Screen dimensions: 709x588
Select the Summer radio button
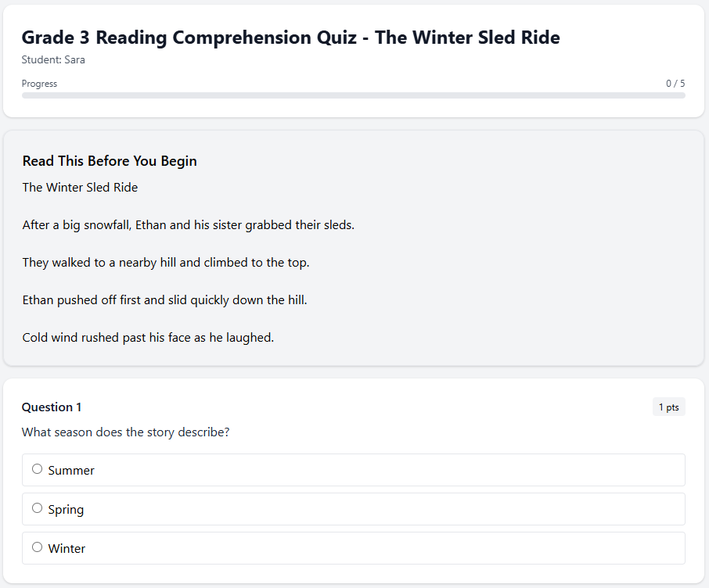pos(37,468)
